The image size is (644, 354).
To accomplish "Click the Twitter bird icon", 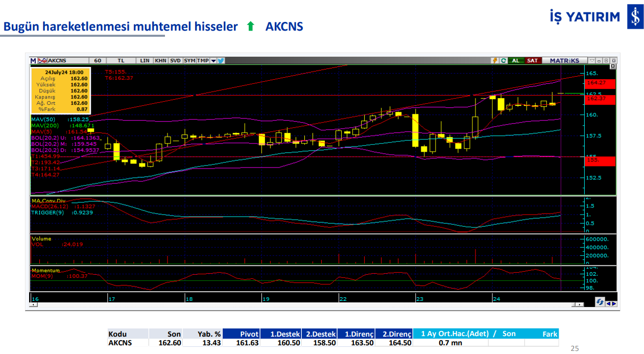I will [x=221, y=60].
